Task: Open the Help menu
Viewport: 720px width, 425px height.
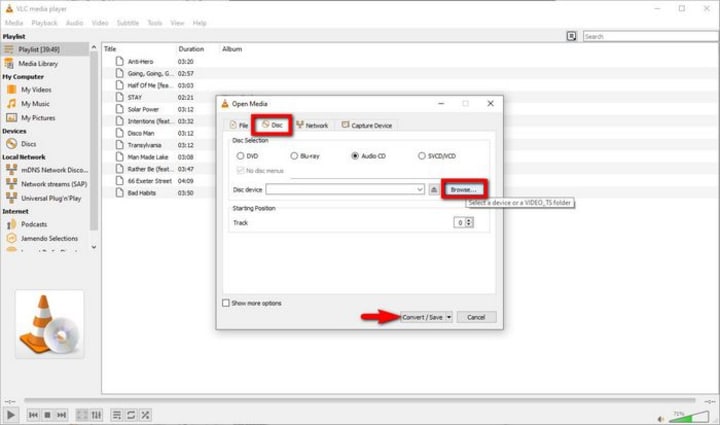Action: click(199, 22)
